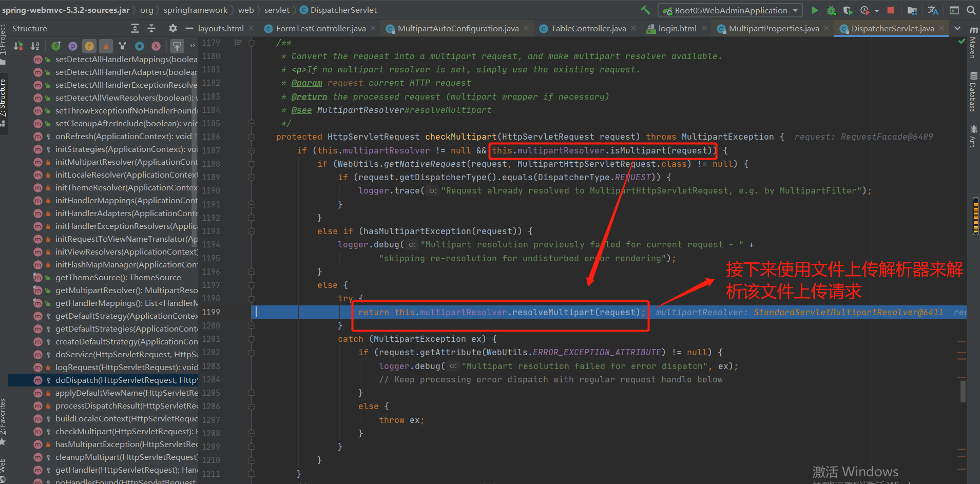The height and width of the screenshot is (484, 980).
Task: Toggle Sort by Visibility in Structure
Action: [x=18, y=46]
